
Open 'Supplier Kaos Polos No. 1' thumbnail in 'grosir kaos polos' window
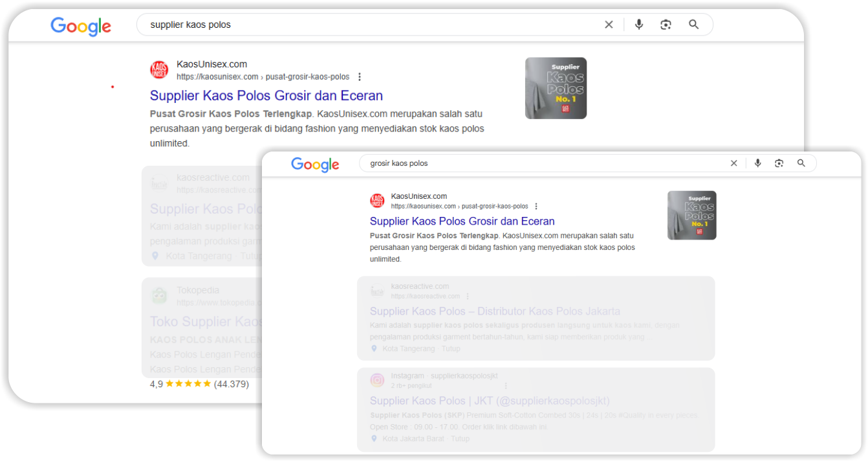[x=691, y=215]
